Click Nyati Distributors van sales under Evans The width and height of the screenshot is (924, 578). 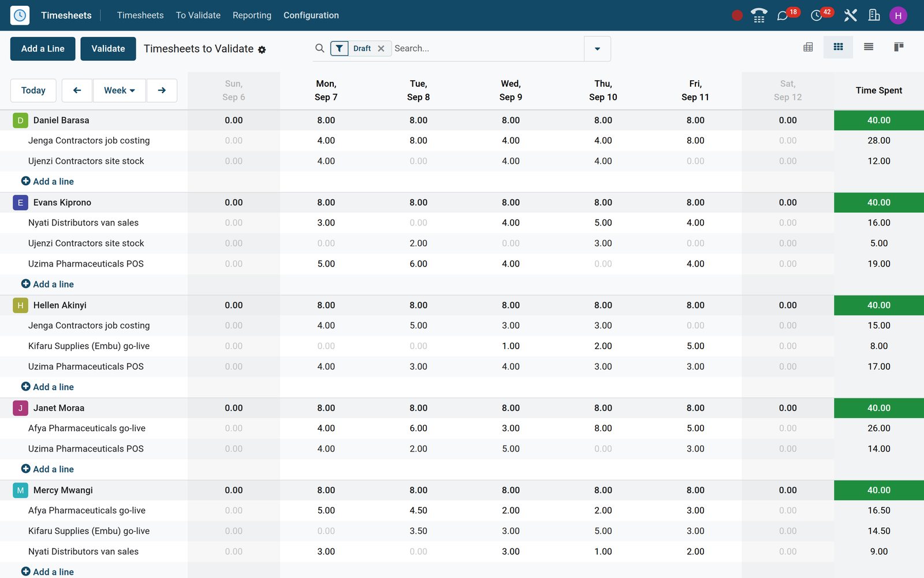83,223
